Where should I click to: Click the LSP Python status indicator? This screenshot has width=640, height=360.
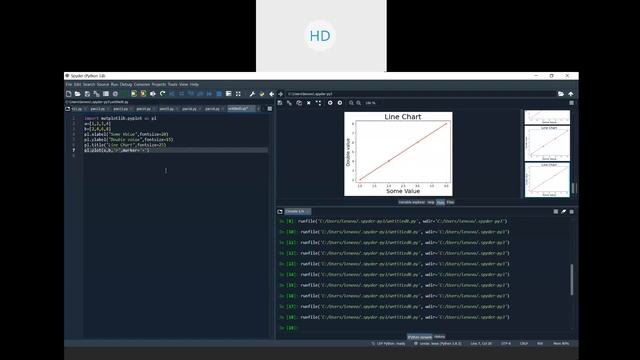point(388,344)
